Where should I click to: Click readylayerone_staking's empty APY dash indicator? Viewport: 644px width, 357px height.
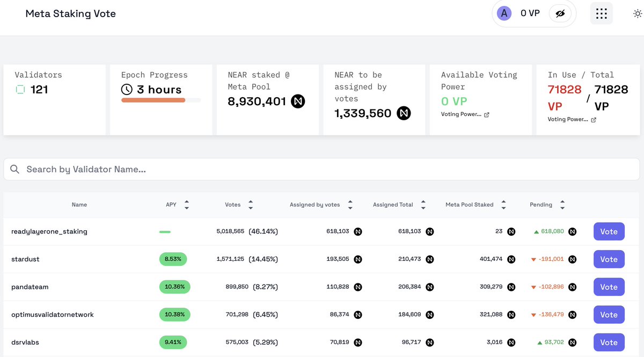[x=165, y=232]
